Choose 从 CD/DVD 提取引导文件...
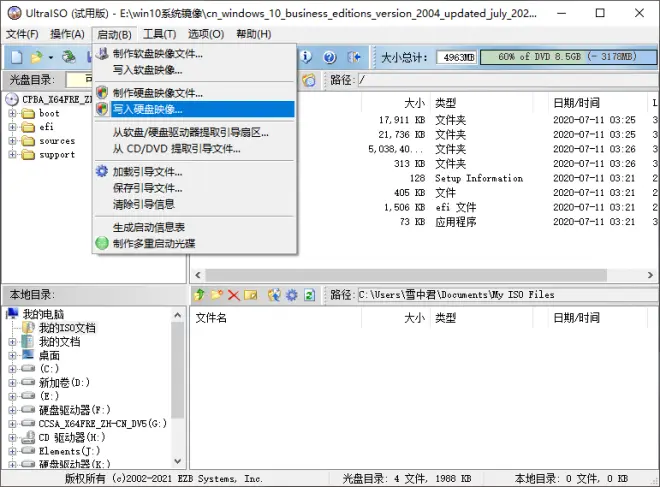Image resolution: width=660 pixels, height=487 pixels. (x=195, y=149)
